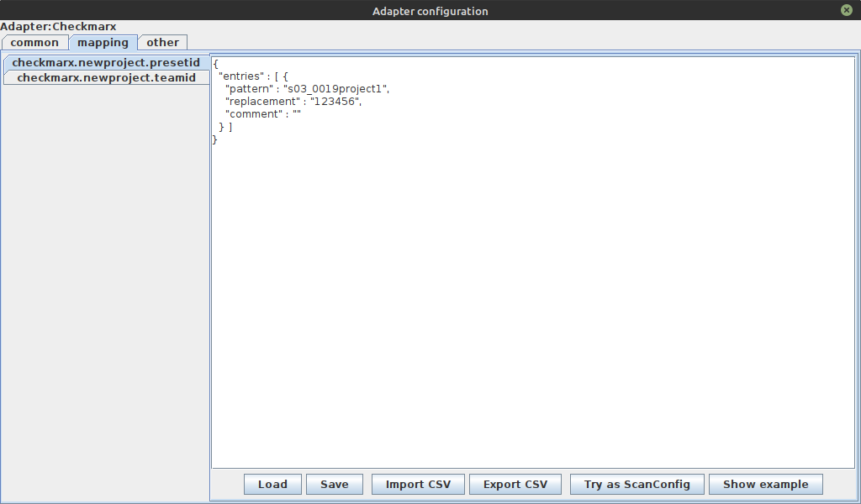Switch to the common tab
The image size is (861, 504).
pos(35,42)
